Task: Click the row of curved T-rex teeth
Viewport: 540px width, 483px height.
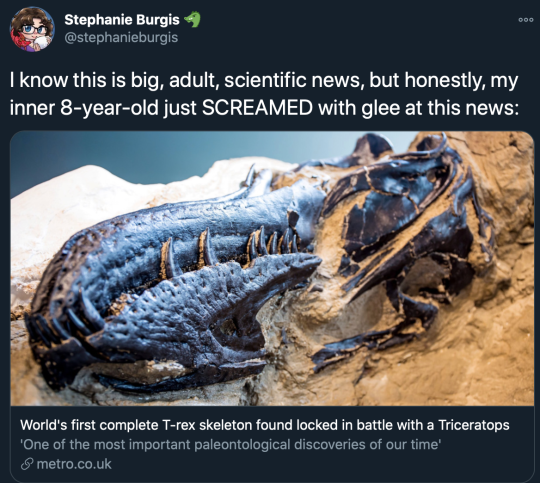Action: pos(232,251)
